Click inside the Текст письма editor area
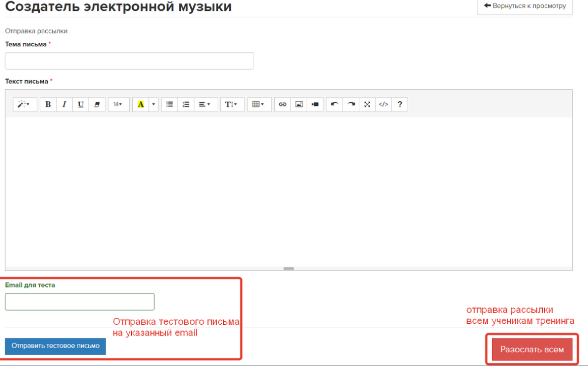 289,191
